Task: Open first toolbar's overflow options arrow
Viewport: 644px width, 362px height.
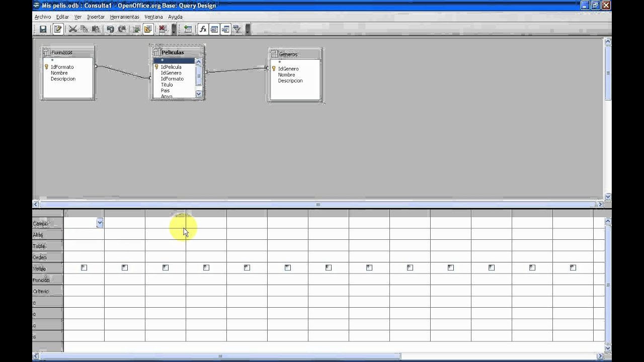Action: click(x=174, y=29)
